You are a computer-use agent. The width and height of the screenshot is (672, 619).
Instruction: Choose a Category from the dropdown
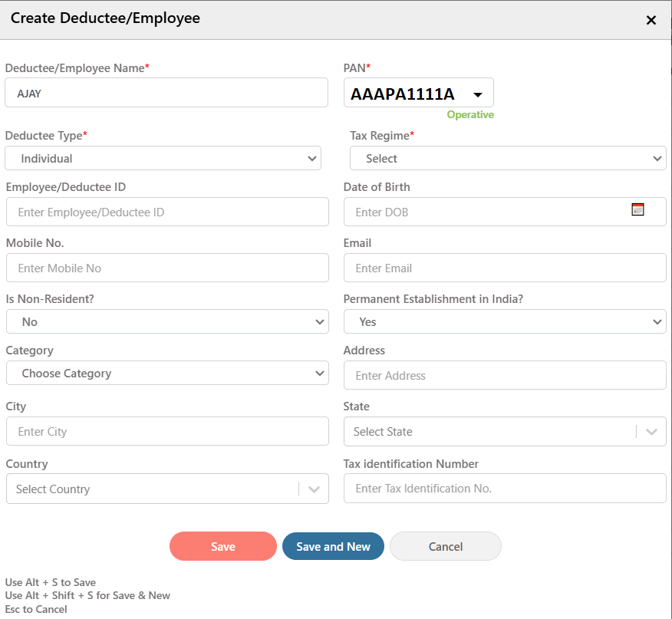point(167,373)
